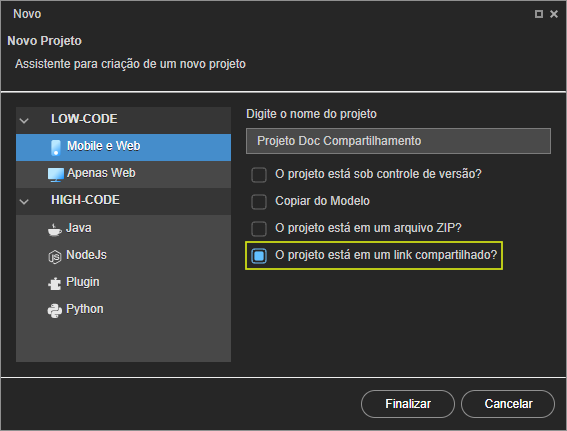Pick the Python project type label
567x431 pixels.
tap(85, 309)
